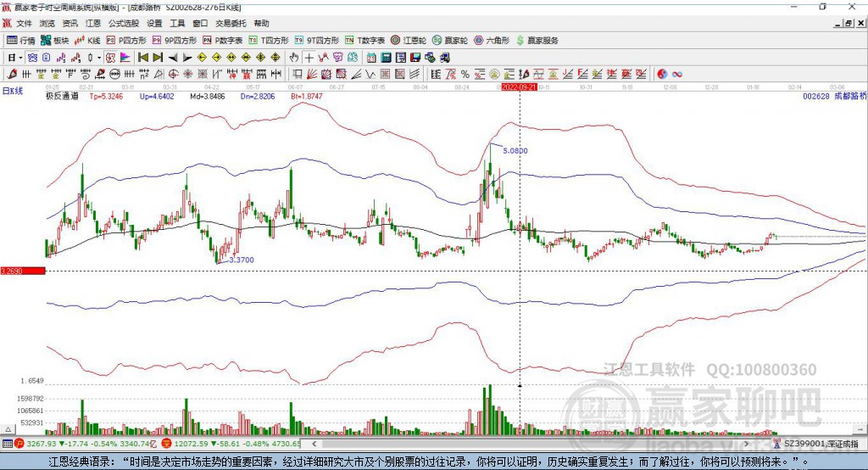Move chart left with black arrow
Image resolution: width=868 pixels, height=470 pixels.
coord(173,58)
